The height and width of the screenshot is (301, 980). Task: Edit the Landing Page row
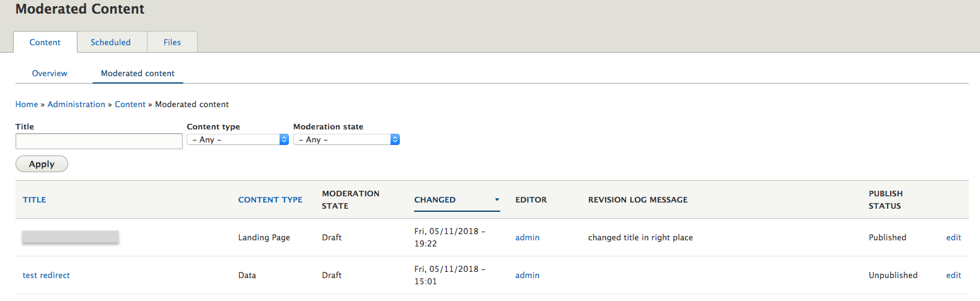click(953, 237)
